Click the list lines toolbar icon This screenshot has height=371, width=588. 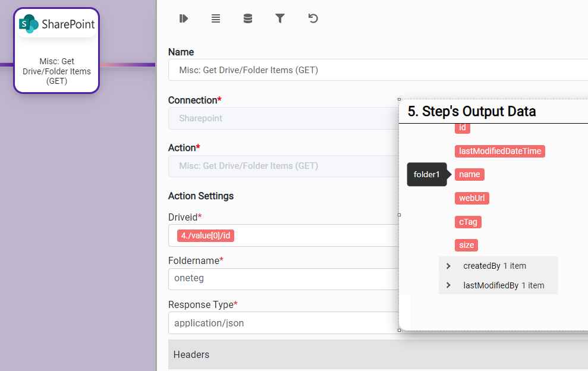click(x=216, y=18)
